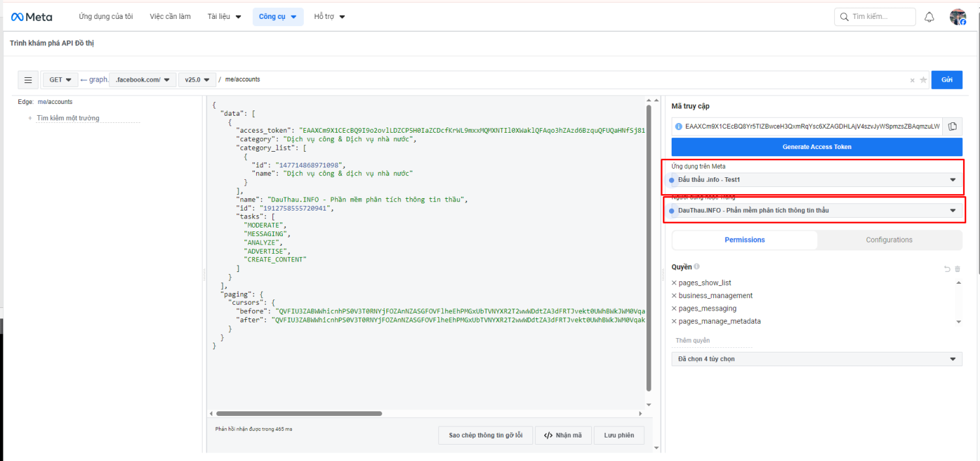Remove the business_management permission
Screen dimensions: 980x461
[674, 296]
